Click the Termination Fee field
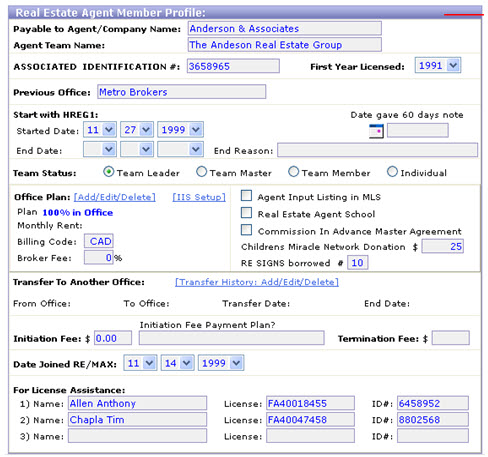The image size is (488, 457). (x=451, y=338)
